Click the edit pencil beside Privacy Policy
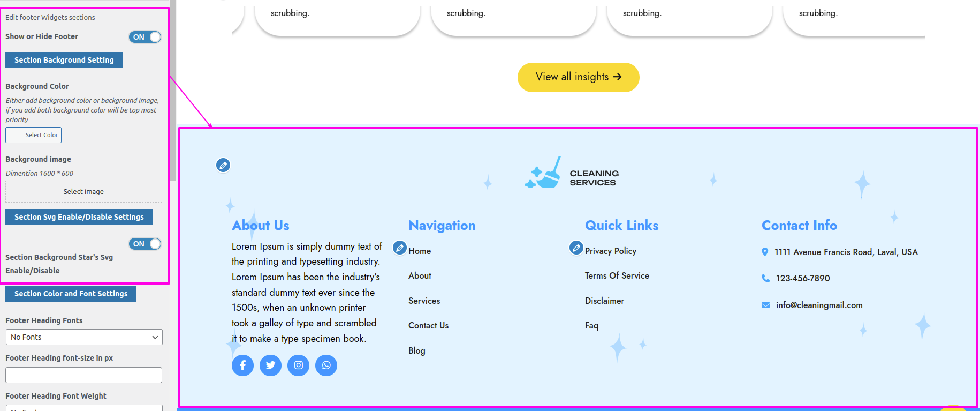Screen dimensions: 980x411 click(576, 248)
